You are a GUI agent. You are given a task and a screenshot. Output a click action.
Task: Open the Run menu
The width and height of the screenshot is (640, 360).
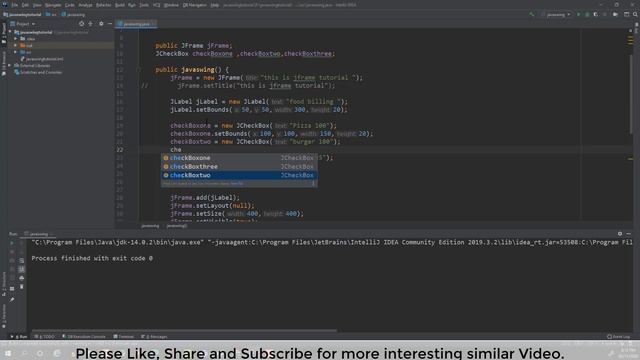[x=131, y=5]
